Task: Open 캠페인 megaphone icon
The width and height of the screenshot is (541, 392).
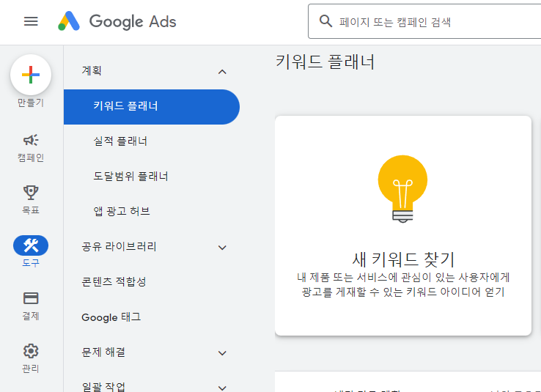Action: 31,140
